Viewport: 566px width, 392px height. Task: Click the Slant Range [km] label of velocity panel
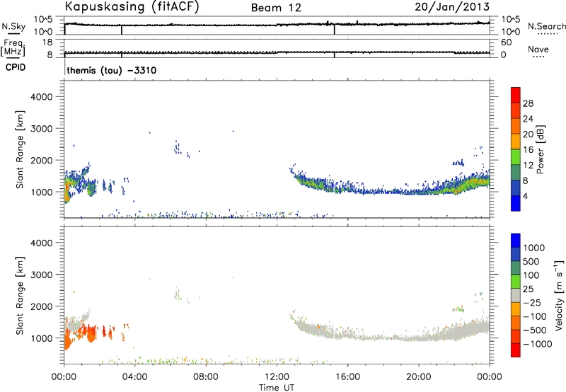(20, 296)
